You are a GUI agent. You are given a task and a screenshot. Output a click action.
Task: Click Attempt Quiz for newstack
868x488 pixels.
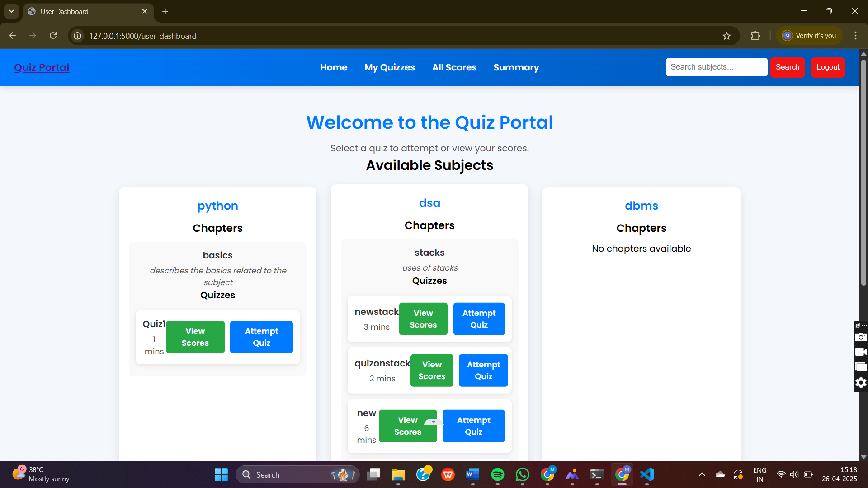(479, 319)
